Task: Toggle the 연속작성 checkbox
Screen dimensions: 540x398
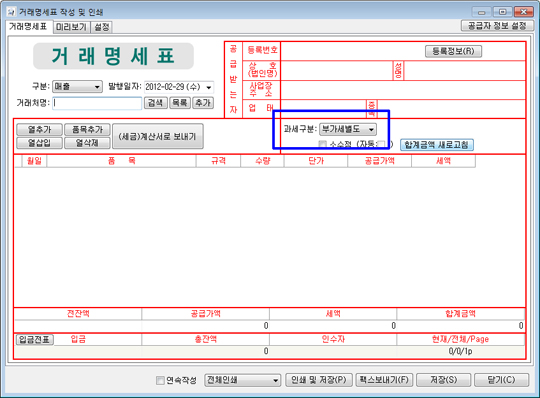Action: [160, 380]
